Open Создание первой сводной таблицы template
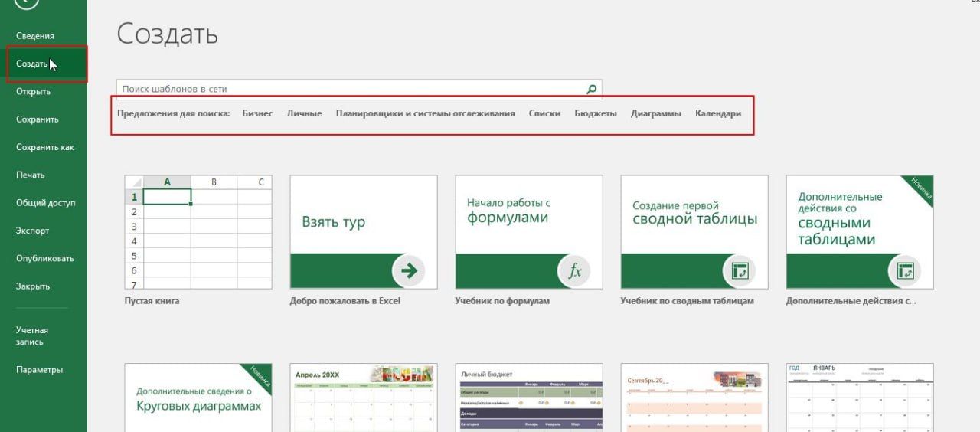This screenshot has width=980, height=432. click(694, 232)
